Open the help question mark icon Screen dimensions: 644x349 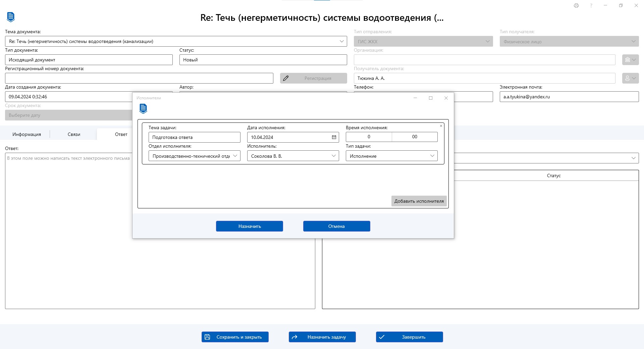[591, 5]
